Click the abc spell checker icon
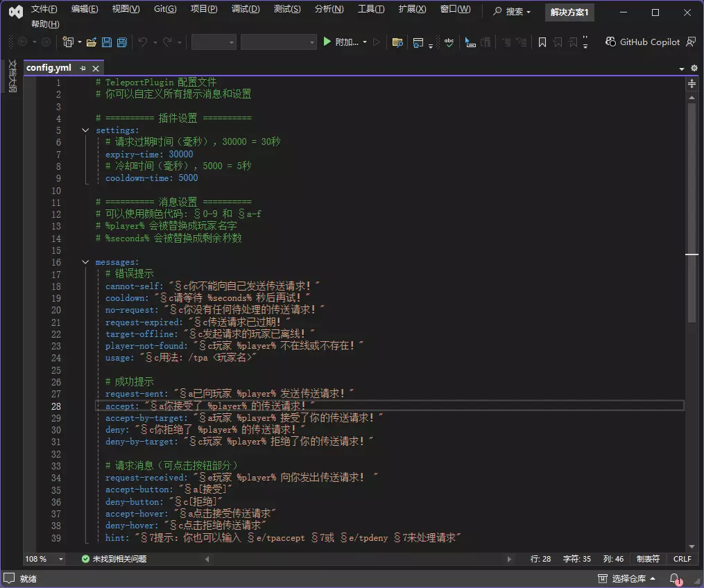The width and height of the screenshot is (704, 588). pos(449,42)
